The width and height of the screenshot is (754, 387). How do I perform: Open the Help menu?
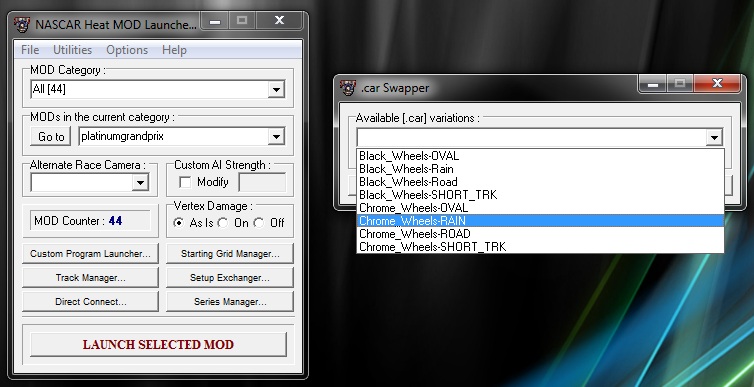tap(174, 50)
